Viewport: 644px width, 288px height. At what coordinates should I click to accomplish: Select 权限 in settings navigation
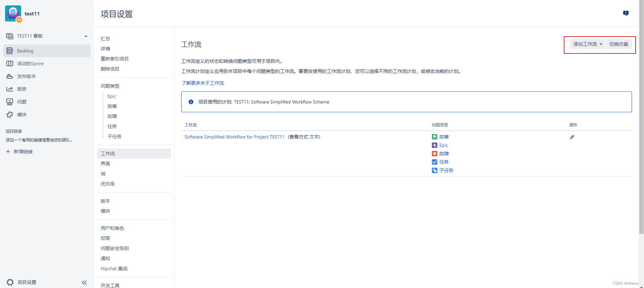[105, 238]
